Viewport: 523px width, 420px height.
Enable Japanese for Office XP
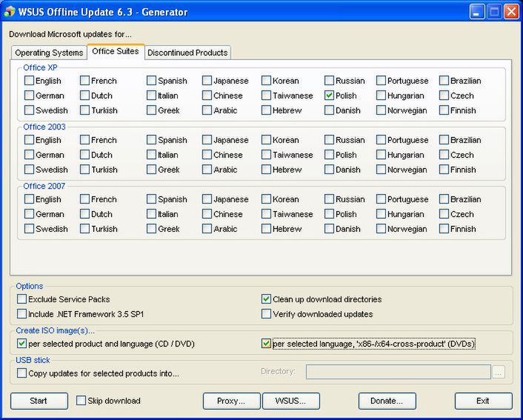[207, 81]
